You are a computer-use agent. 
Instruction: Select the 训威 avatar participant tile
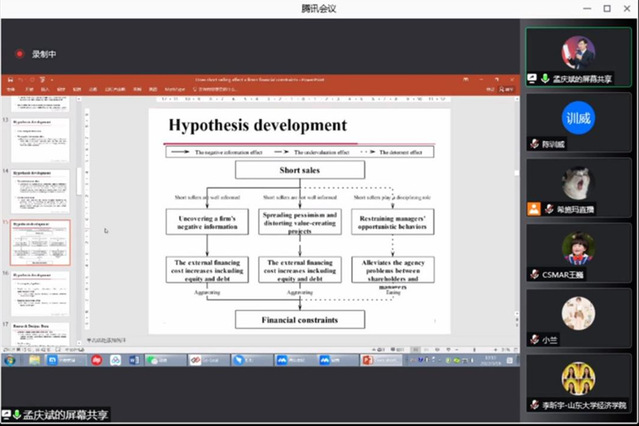click(x=578, y=118)
